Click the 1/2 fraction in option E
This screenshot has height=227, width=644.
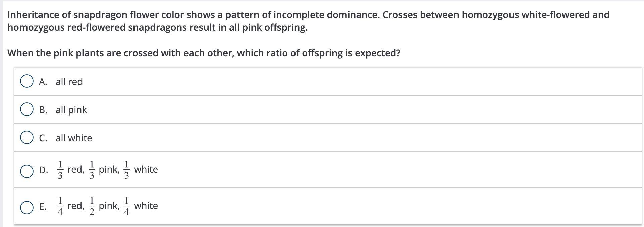tap(92, 206)
